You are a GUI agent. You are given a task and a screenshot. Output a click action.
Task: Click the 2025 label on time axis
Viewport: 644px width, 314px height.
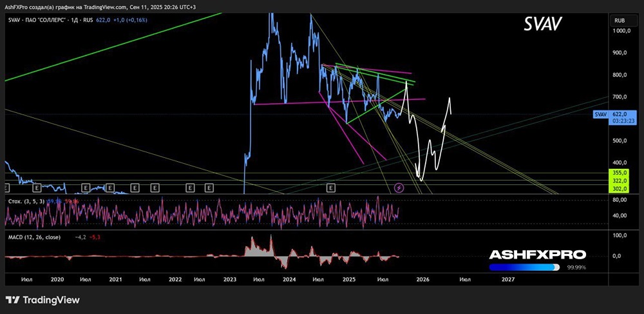348,279
